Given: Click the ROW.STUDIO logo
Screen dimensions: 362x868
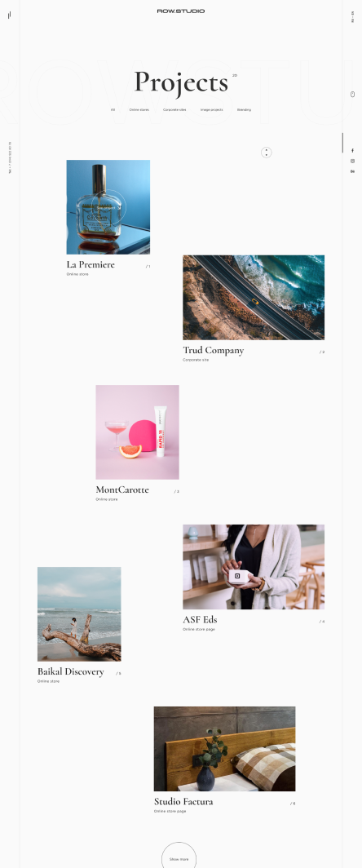Looking at the screenshot, I should point(180,11).
